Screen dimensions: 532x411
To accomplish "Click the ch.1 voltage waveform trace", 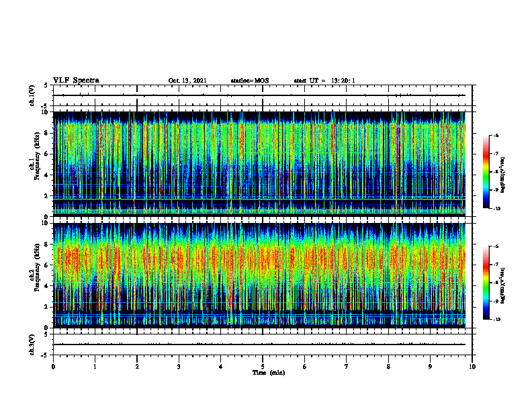I will coord(259,95).
